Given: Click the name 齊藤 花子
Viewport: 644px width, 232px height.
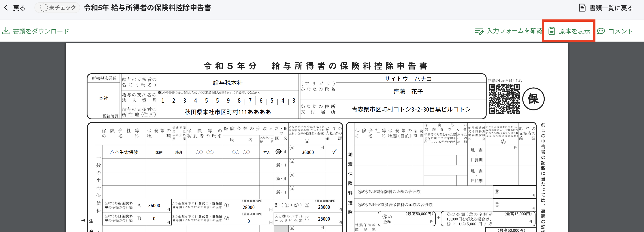Looking at the screenshot, I should pos(408,91).
